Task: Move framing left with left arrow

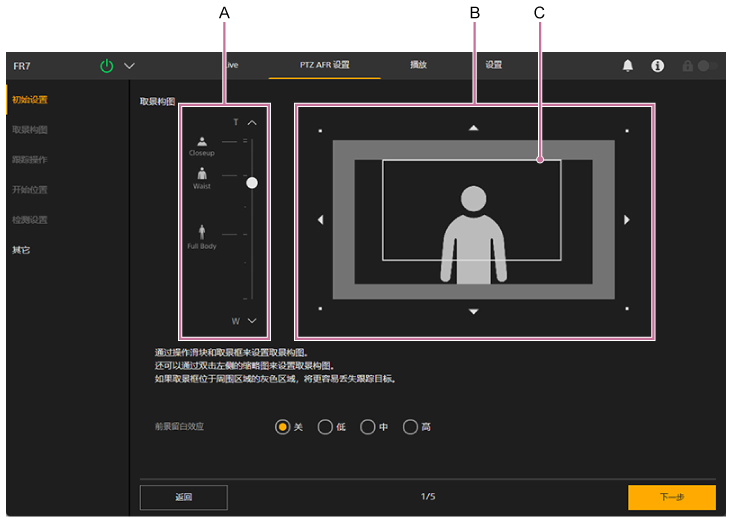Action: 321,220
